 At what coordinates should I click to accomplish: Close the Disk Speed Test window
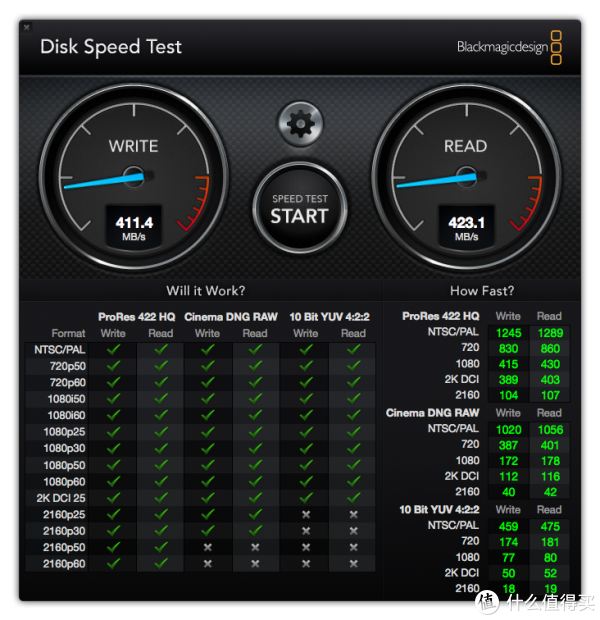tap(26, 27)
